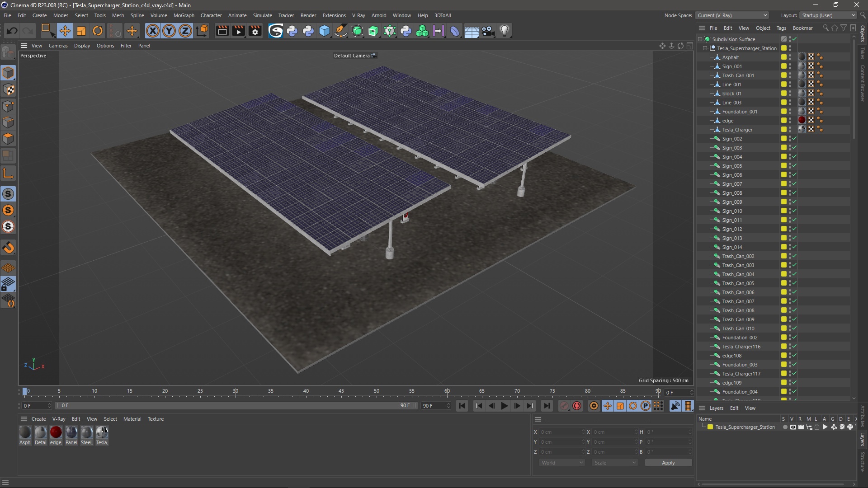The image size is (868, 488).
Task: Click the Spline Pen icon
Action: click(341, 31)
